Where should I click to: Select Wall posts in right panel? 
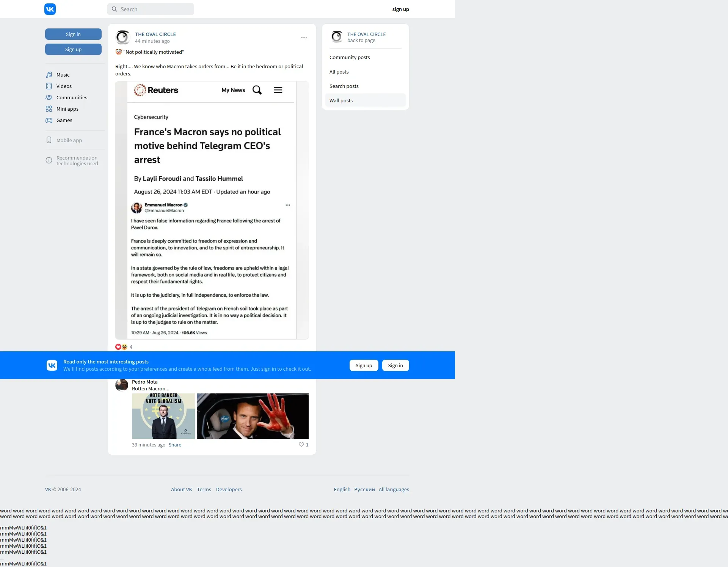click(x=341, y=100)
